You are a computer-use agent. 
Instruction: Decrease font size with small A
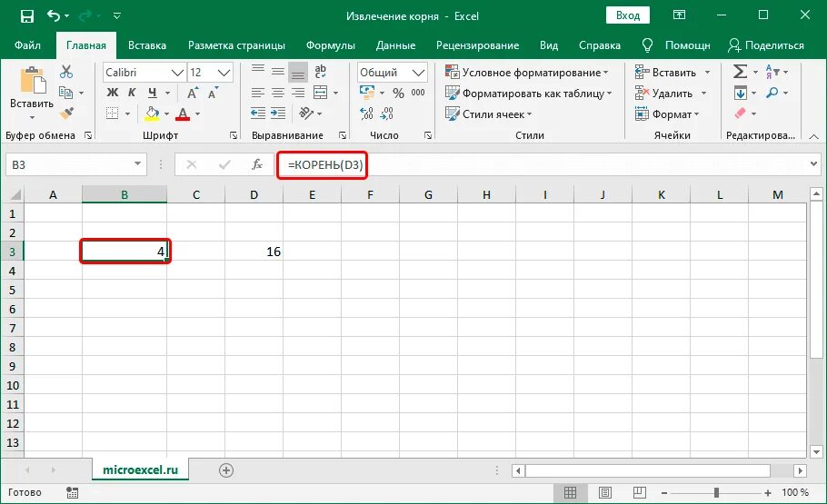click(213, 94)
